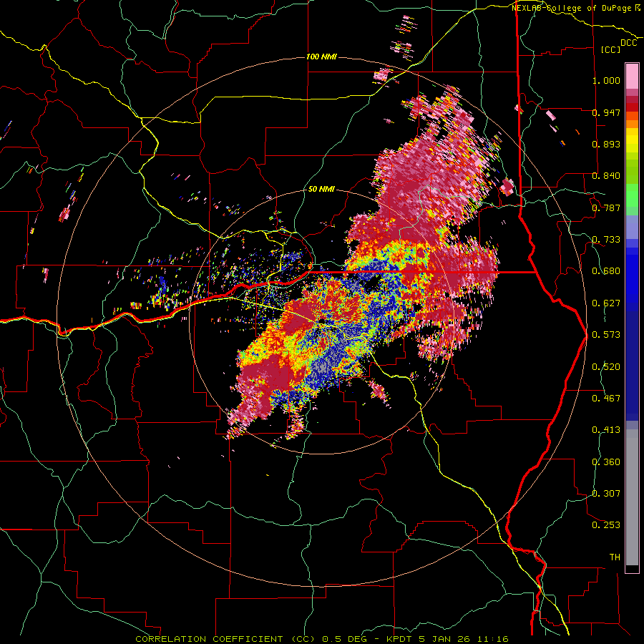The width and height of the screenshot is (644, 644).
Task: Click the 0.733 scale value
Action: pos(606,240)
